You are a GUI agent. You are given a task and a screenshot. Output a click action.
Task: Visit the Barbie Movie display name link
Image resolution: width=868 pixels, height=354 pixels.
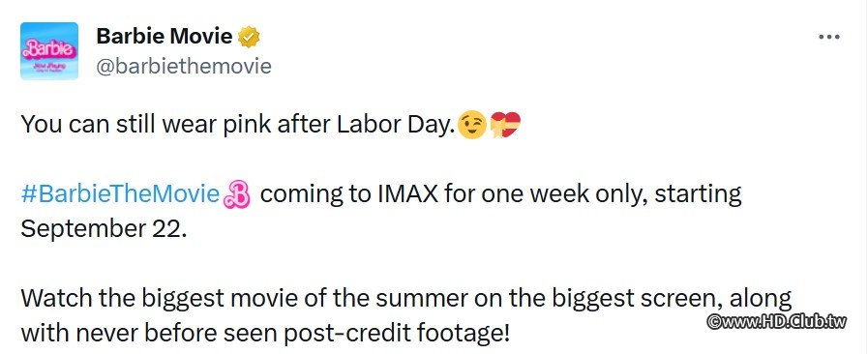165,37
